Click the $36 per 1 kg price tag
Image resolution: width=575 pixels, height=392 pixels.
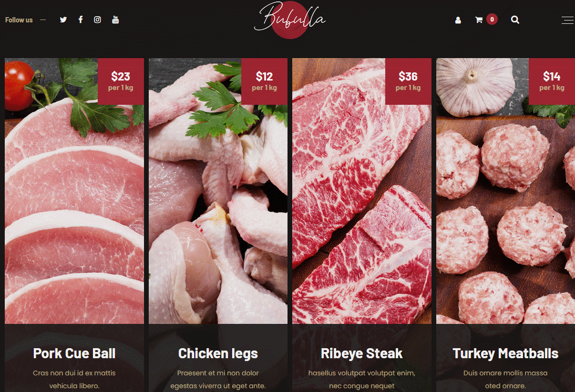point(408,81)
